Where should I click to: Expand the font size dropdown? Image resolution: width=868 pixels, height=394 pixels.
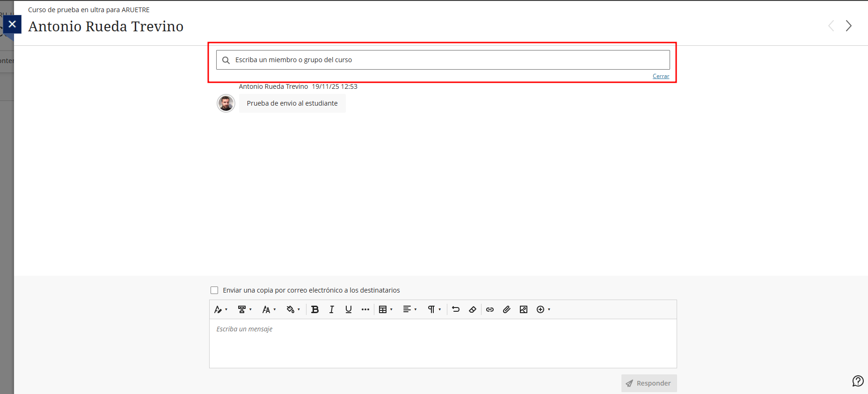pos(269,309)
